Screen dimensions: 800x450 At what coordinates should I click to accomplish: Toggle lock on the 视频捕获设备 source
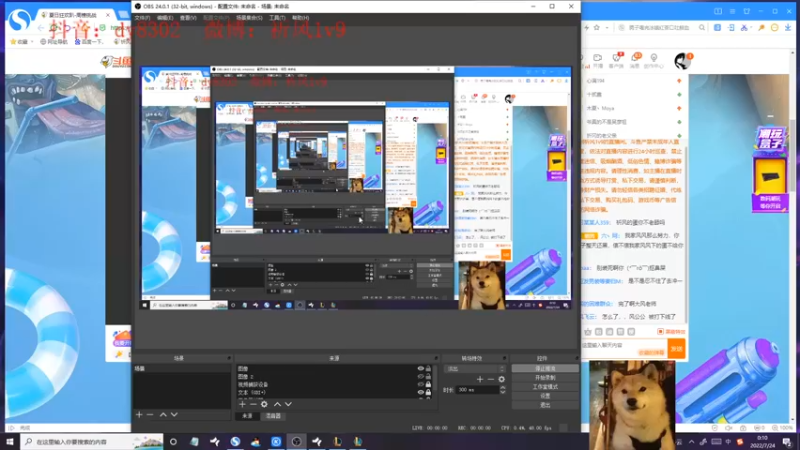[x=429, y=384]
